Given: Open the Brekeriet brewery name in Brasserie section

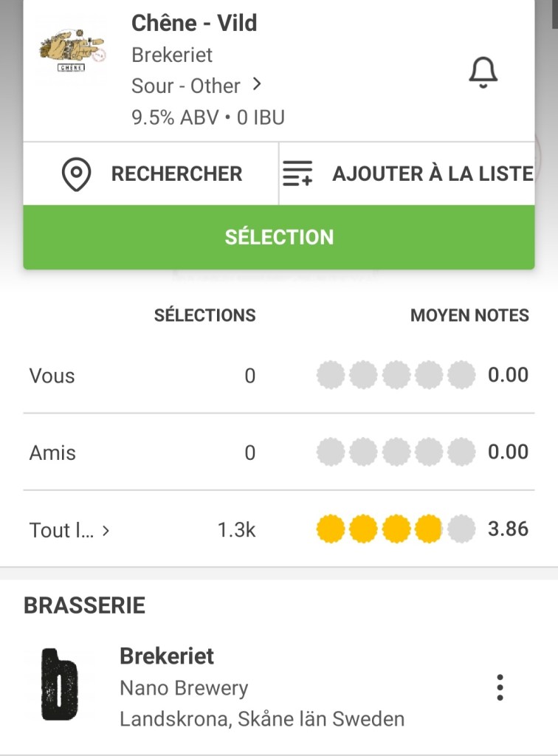Looking at the screenshot, I should pyautogui.click(x=167, y=656).
